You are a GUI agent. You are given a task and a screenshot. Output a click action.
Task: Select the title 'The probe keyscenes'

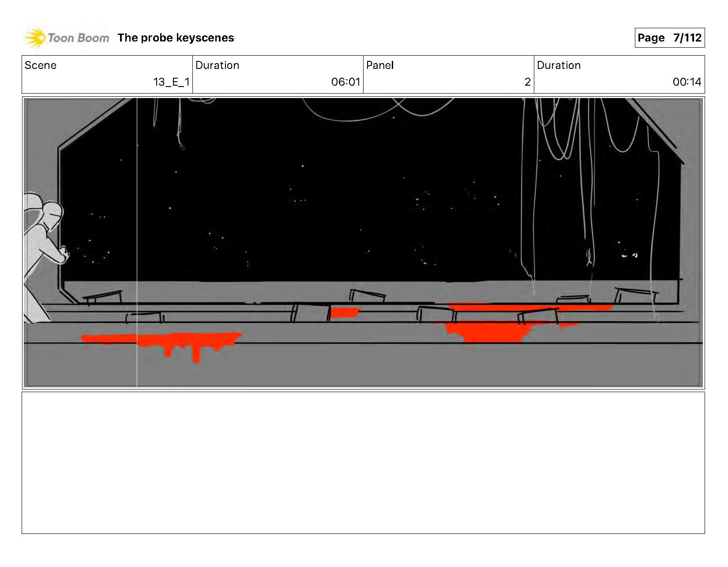point(176,38)
